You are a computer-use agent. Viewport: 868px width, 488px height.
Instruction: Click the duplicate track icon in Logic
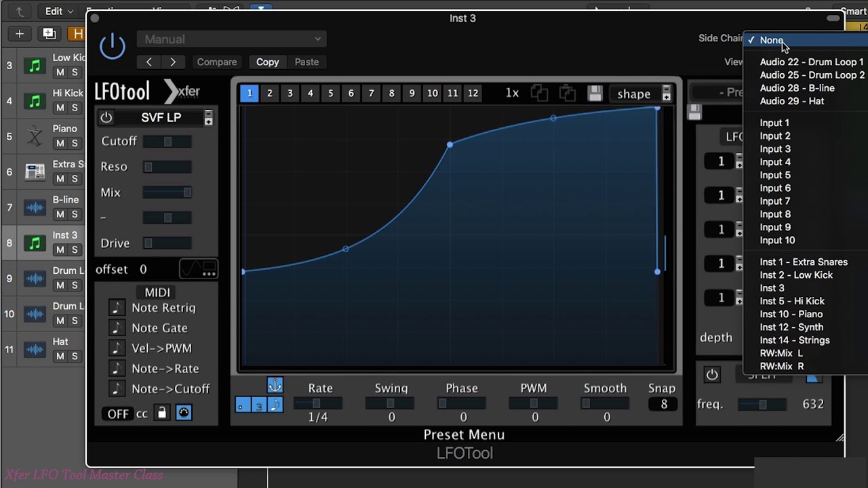pos(49,33)
